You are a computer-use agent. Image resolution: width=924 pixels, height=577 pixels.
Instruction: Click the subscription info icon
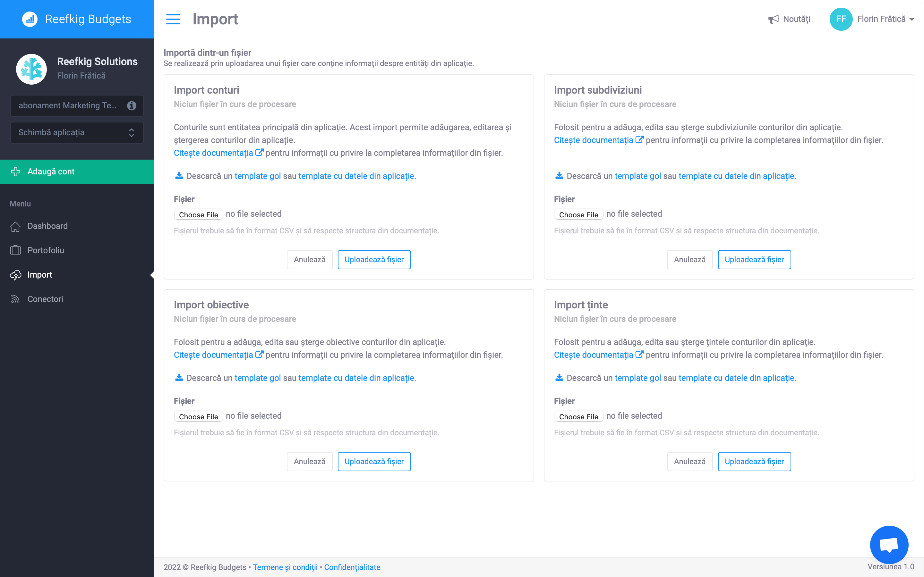click(x=132, y=106)
